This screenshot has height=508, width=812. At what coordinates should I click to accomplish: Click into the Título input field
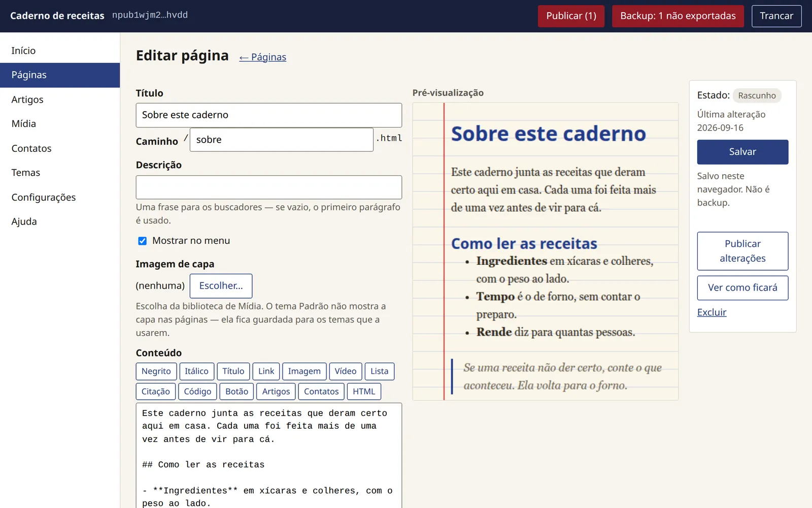click(268, 115)
